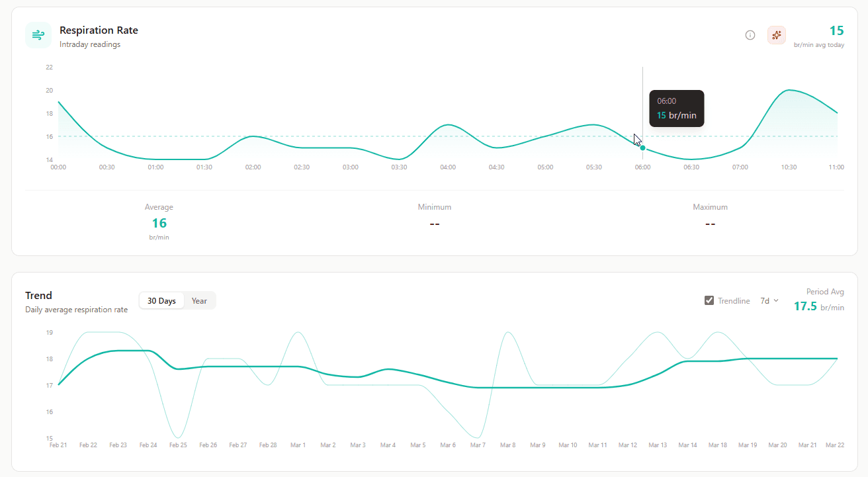Screen dimensions: 868x477
Task: Click the wind respiration icon
Action: (x=38, y=35)
